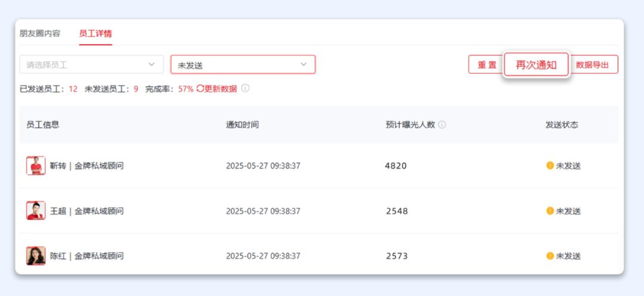Switch to the 朋友圈内容 tab
This screenshot has height=296, width=644.
[x=40, y=33]
